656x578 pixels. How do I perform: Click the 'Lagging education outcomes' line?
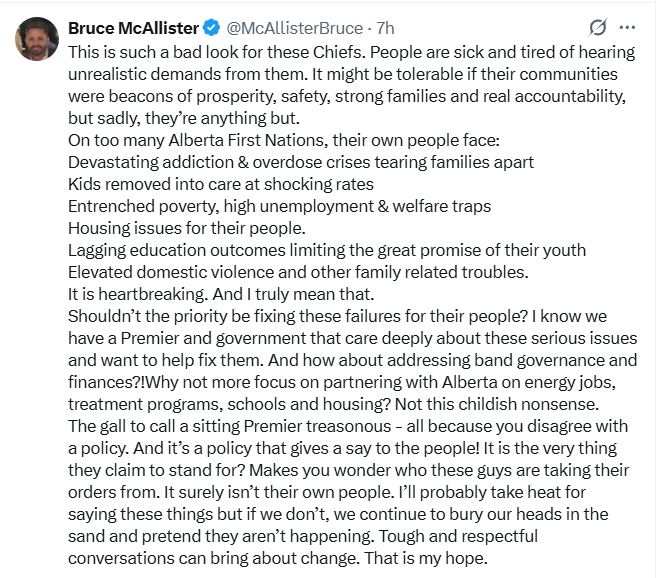327,250
